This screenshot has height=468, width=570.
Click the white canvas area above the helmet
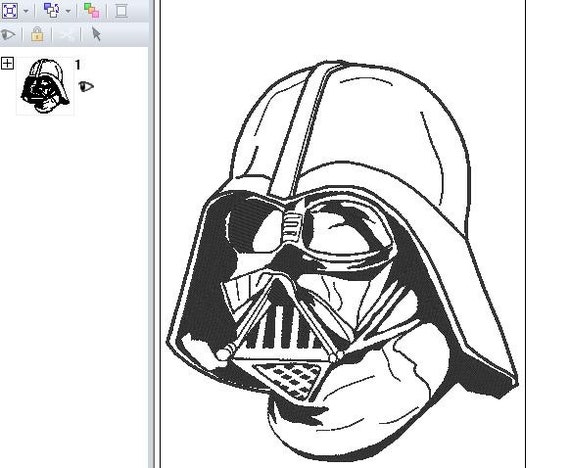(x=343, y=29)
